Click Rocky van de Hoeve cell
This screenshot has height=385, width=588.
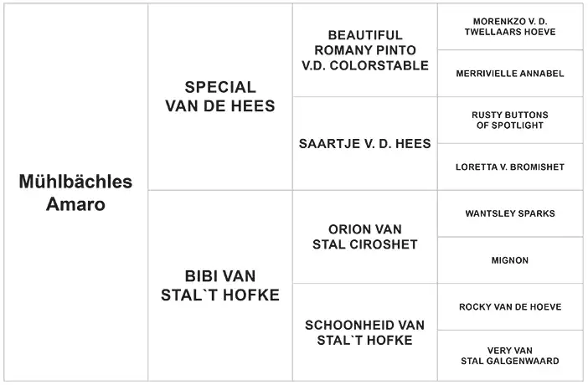[510, 307]
